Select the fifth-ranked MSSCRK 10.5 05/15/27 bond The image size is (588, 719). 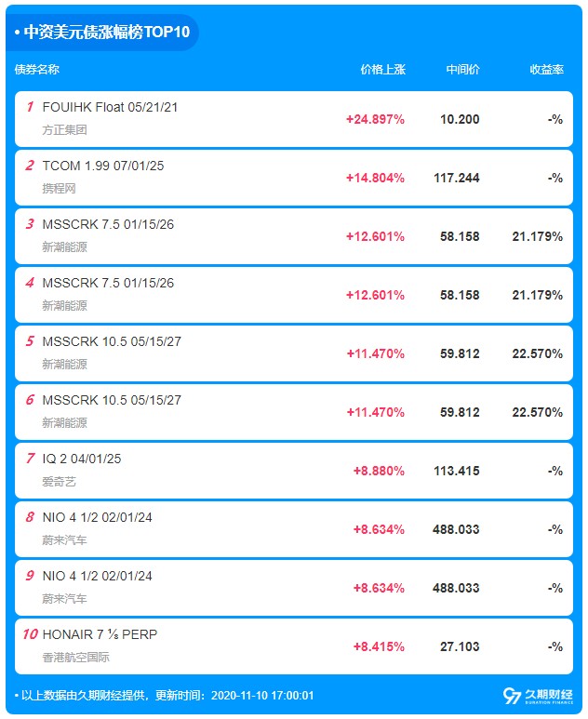point(294,353)
